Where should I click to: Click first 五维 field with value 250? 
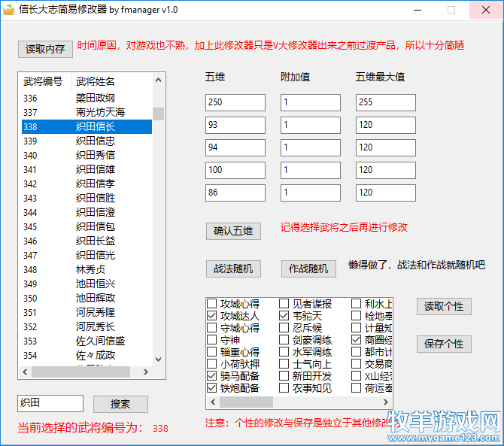pos(235,102)
